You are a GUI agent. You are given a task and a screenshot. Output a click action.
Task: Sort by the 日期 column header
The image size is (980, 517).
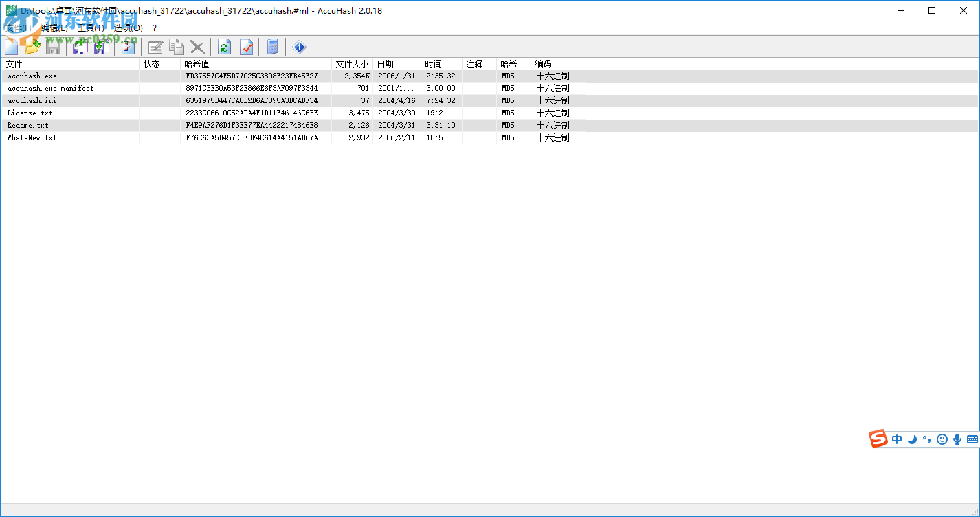click(397, 64)
